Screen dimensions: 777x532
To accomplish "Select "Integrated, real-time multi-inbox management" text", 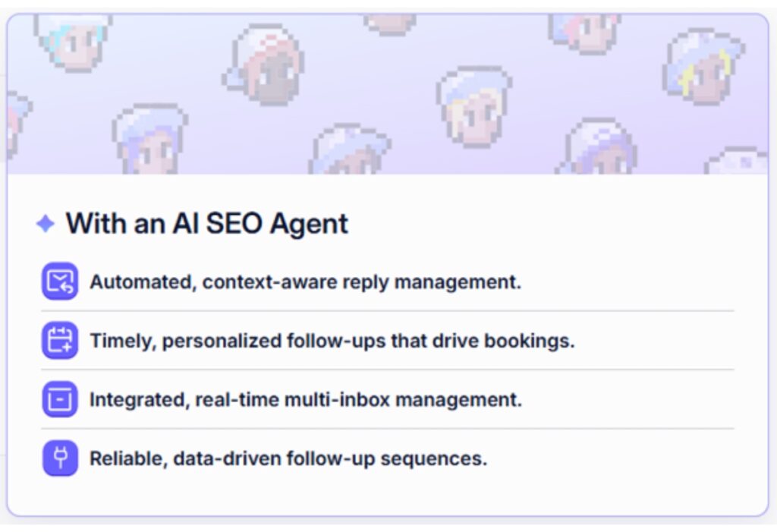I will [x=305, y=399].
